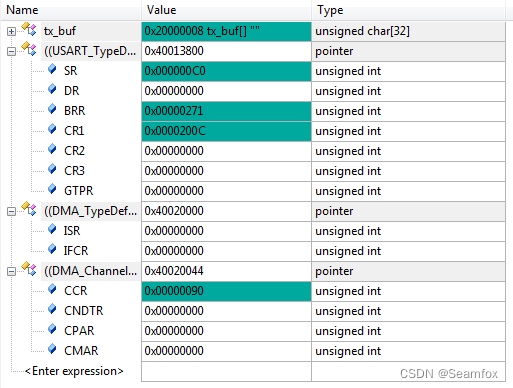Click the ISR value 0x00000000
Image resolution: width=513 pixels, height=388 pixels.
226,231
